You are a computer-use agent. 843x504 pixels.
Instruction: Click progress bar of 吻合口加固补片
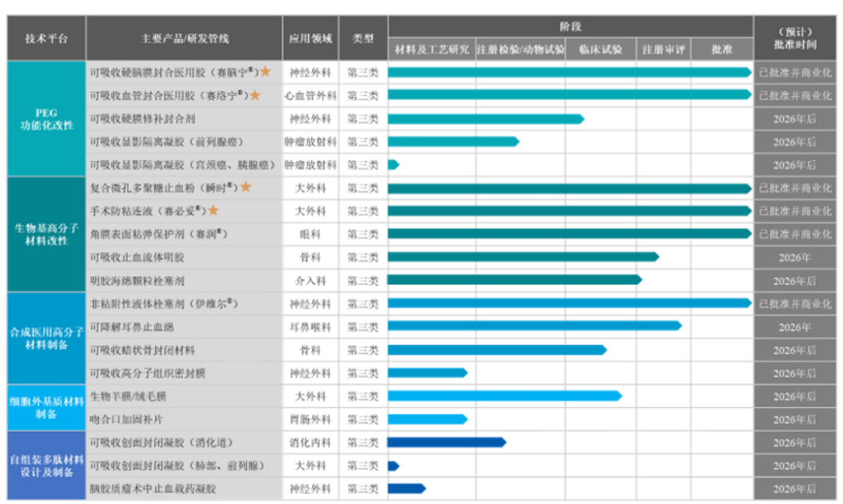(x=427, y=419)
